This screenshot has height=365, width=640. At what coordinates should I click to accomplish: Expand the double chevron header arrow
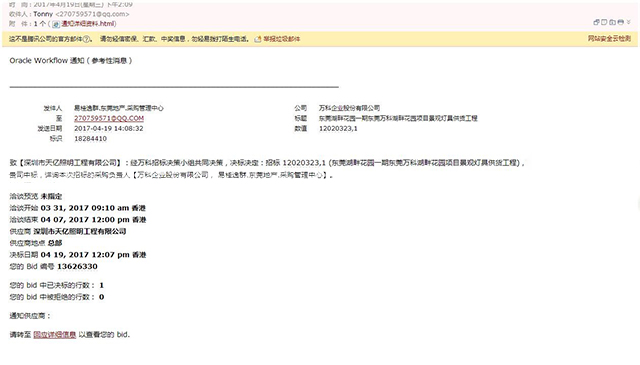point(629,22)
